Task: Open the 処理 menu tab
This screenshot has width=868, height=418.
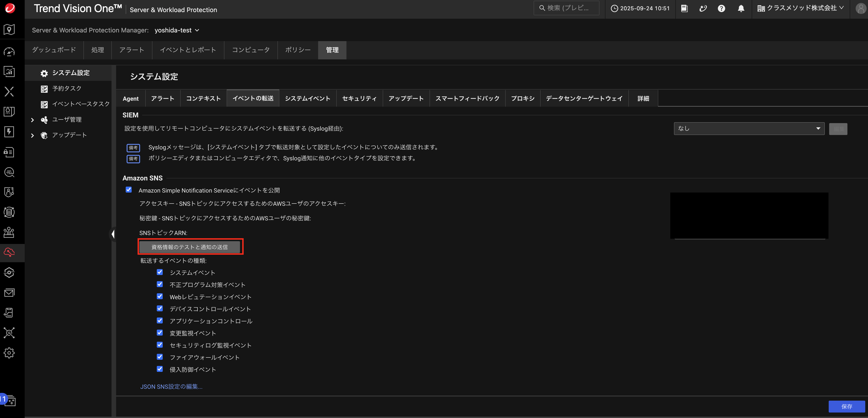Action: click(98, 50)
